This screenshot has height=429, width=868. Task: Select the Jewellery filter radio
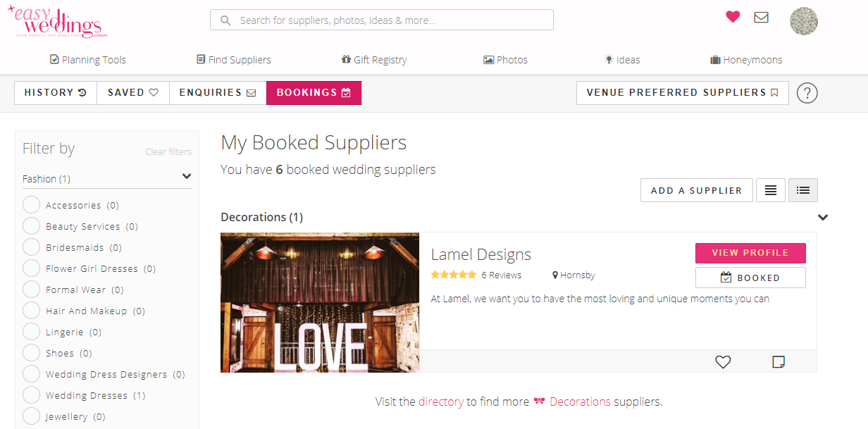pyautogui.click(x=32, y=416)
